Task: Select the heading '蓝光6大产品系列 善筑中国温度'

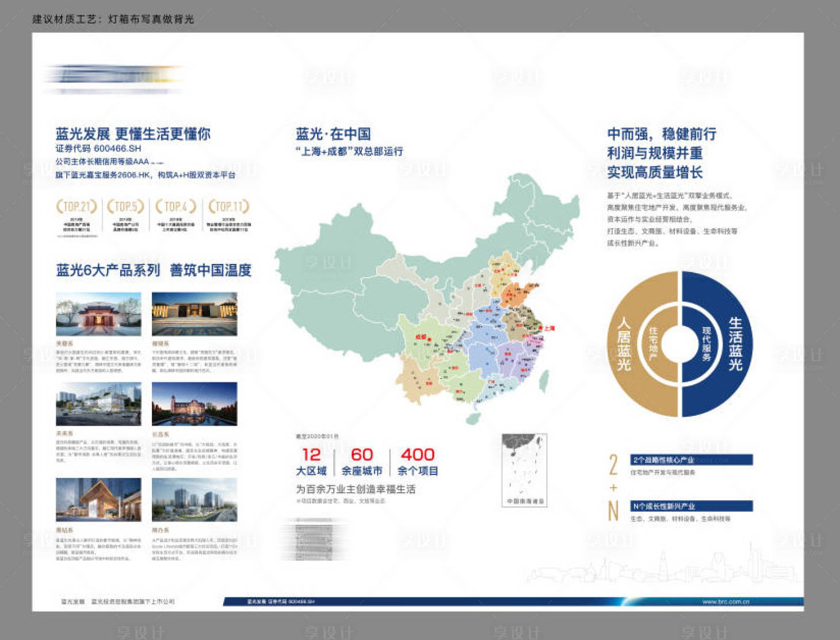Action: (x=154, y=270)
